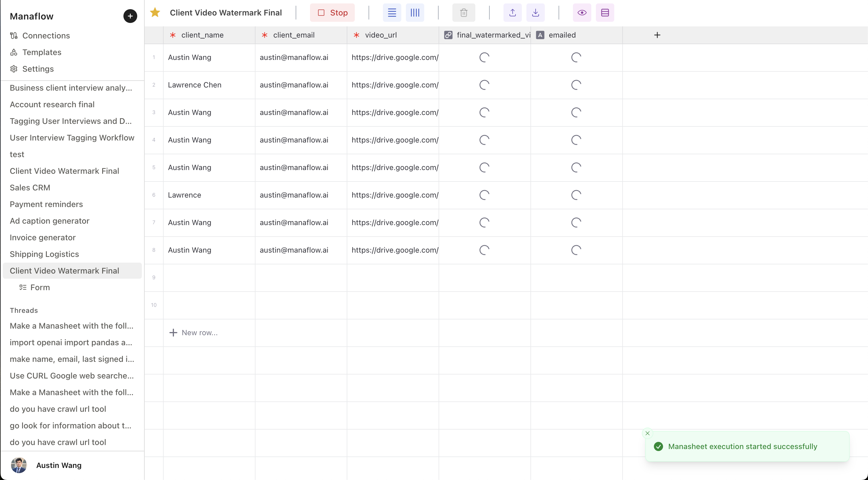Click New row plus icon
The image size is (868, 480).
click(173, 333)
